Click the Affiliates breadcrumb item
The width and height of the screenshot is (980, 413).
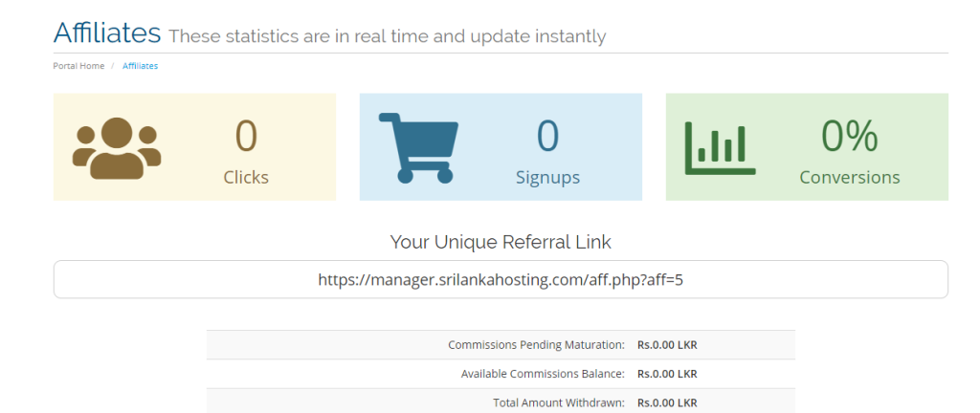140,66
